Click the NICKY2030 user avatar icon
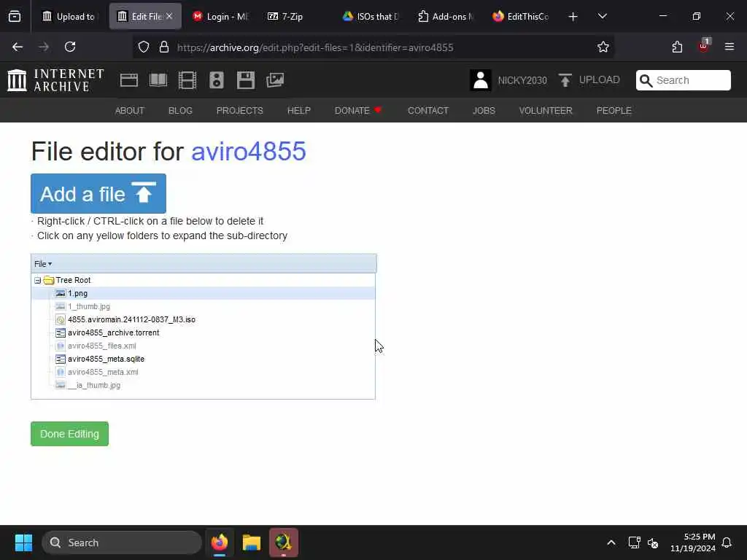The width and height of the screenshot is (747, 560). (x=480, y=80)
